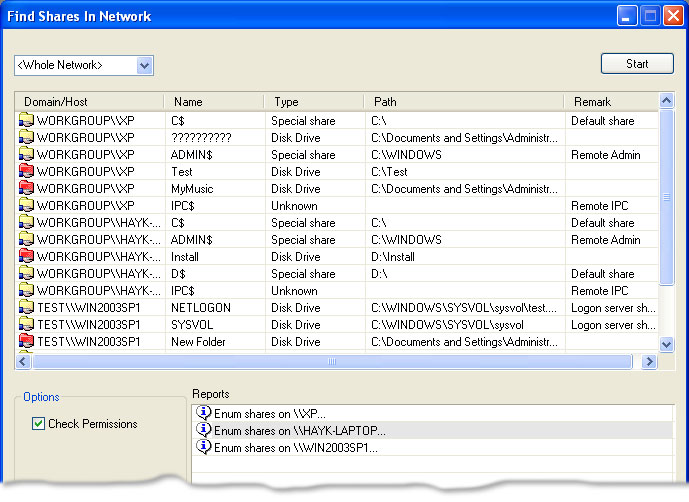Screen dimensions: 689x502
Task: Click the share icon in the XP C$ row
Action: 26,120
